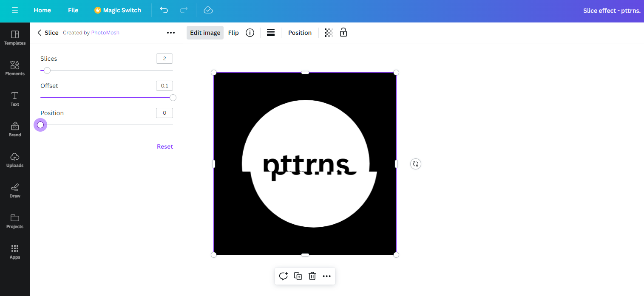The image size is (644, 296).
Task: Click the bottom-left corner resize handle
Action: (x=214, y=255)
